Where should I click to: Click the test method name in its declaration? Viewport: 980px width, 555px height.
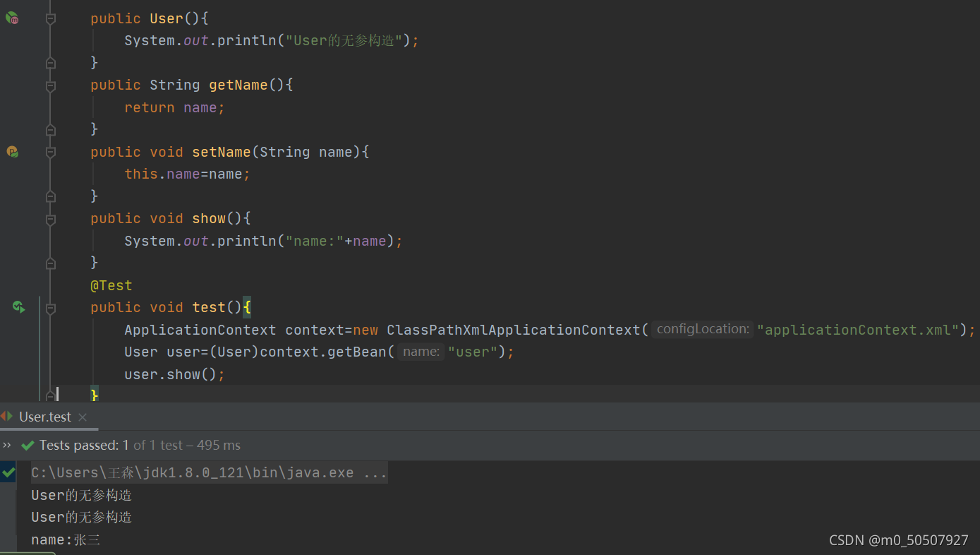209,307
